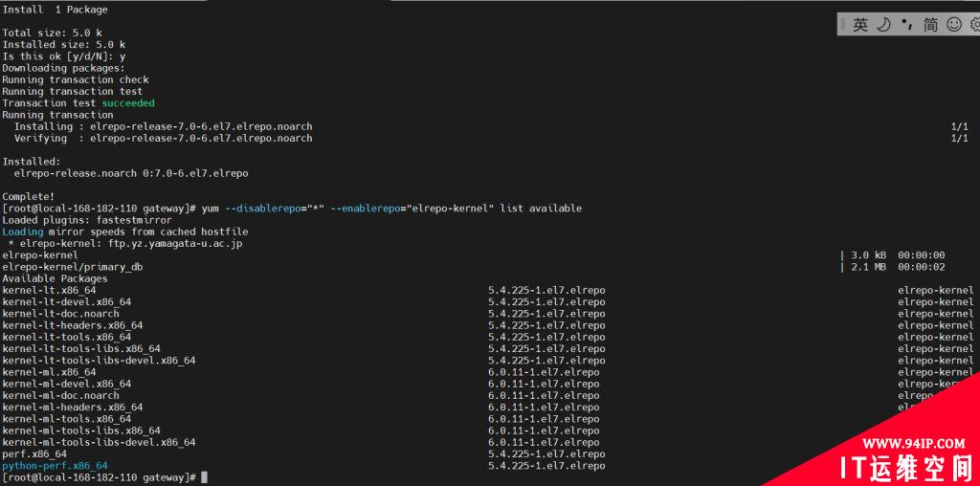The width and height of the screenshot is (980, 486).
Task: Click the green "succeeded" word
Action: [128, 102]
